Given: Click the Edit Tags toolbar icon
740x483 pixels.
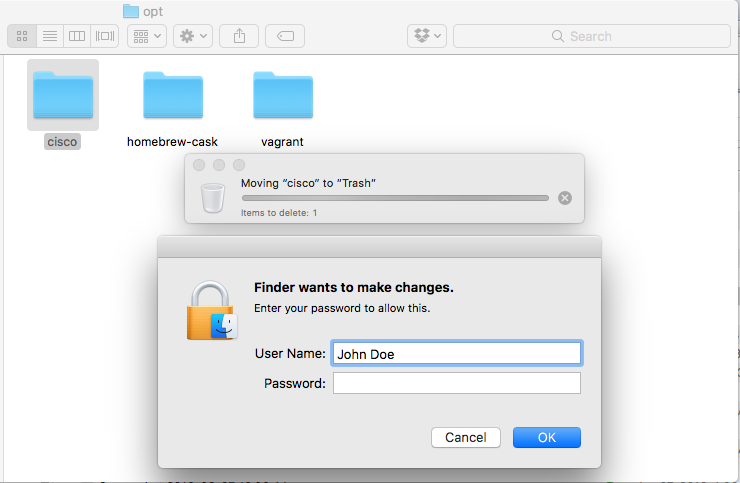Looking at the screenshot, I should [x=285, y=36].
